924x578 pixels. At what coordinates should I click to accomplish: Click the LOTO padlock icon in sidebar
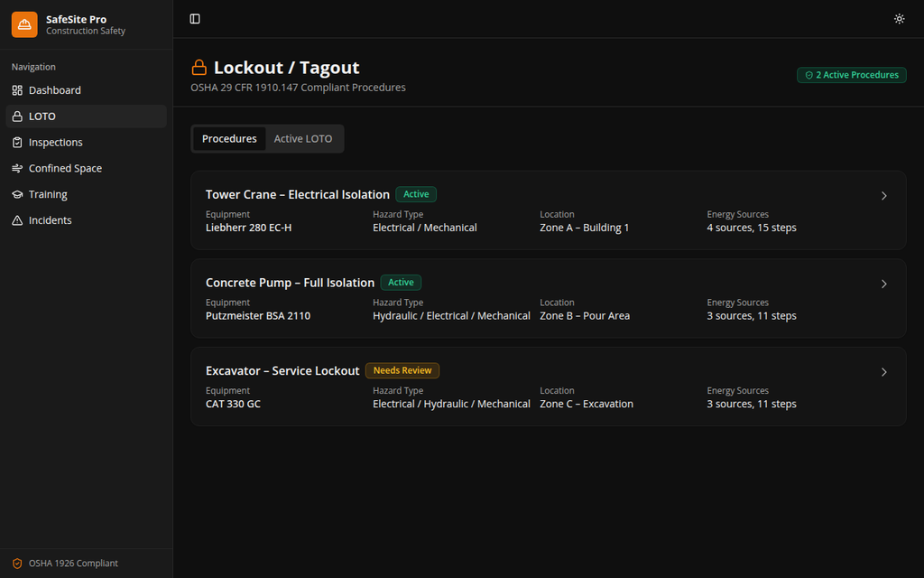pos(17,117)
